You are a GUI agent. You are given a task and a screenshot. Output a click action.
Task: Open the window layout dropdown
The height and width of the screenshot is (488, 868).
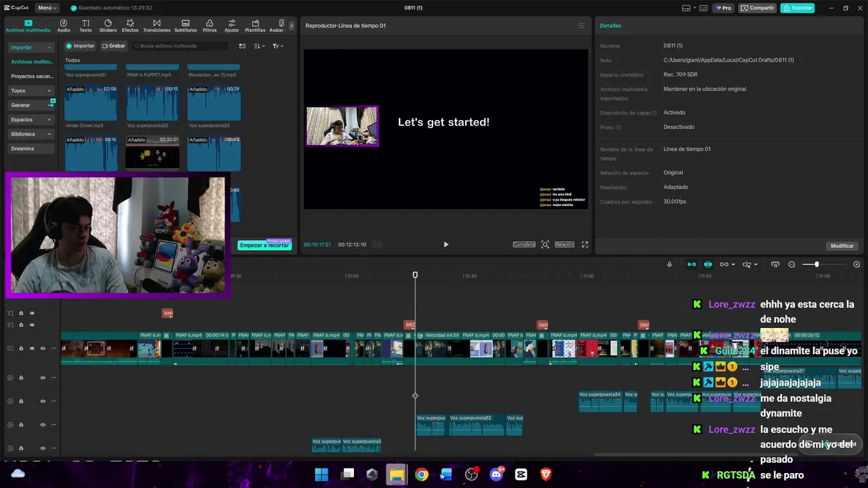pyautogui.click(x=690, y=8)
